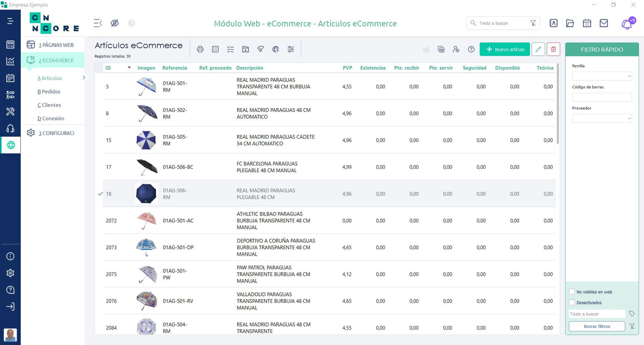Click the print icon in toolbar
Screen dimensions: 644x345
(200, 49)
